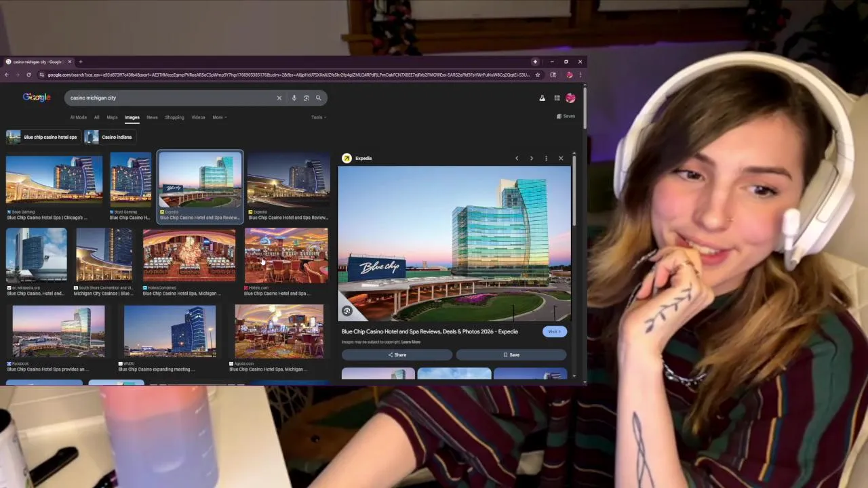Switch to the AI Mode tab

pos(79,117)
